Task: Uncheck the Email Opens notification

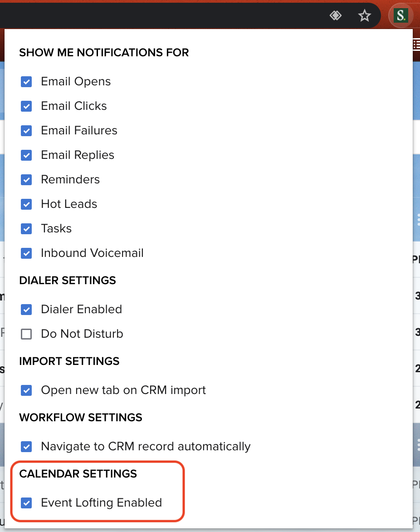Action: 26,82
